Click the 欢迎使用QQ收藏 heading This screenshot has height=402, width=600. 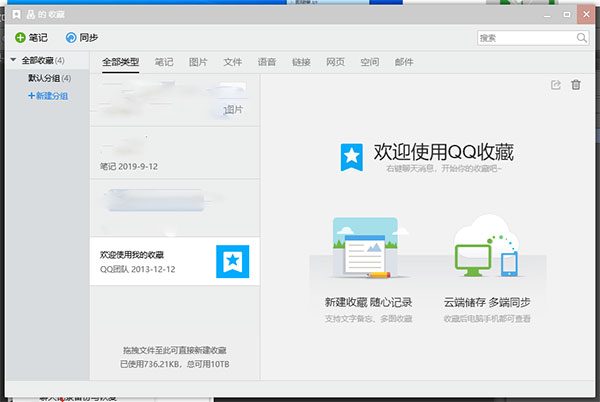tap(443, 152)
